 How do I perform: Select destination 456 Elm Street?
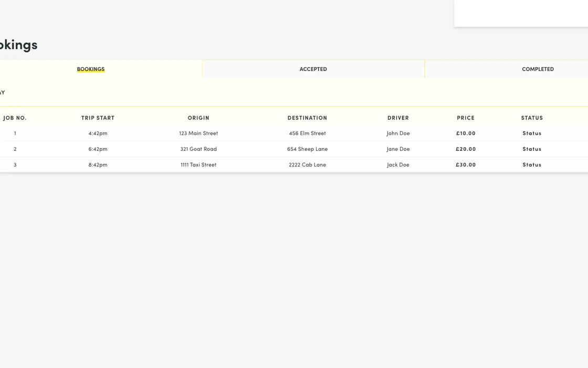tap(307, 134)
